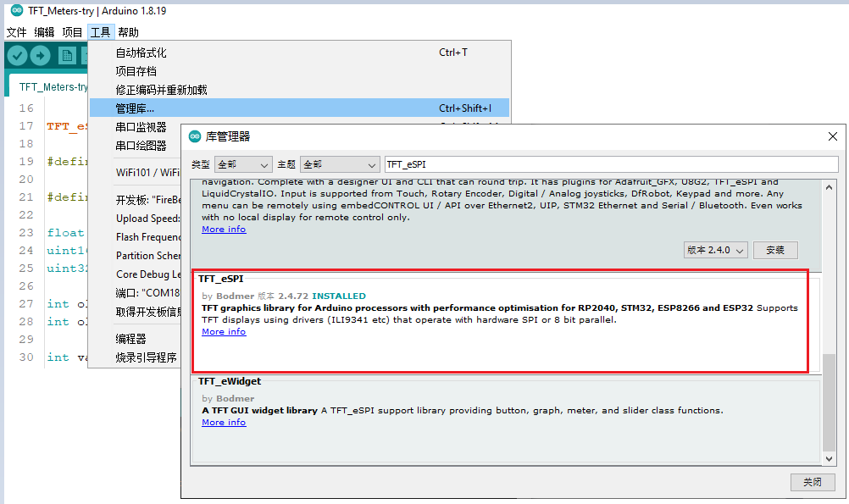Viewport: 849px width, 504px height.
Task: Click the 库管理器 dialog title text
Action: coord(227,136)
